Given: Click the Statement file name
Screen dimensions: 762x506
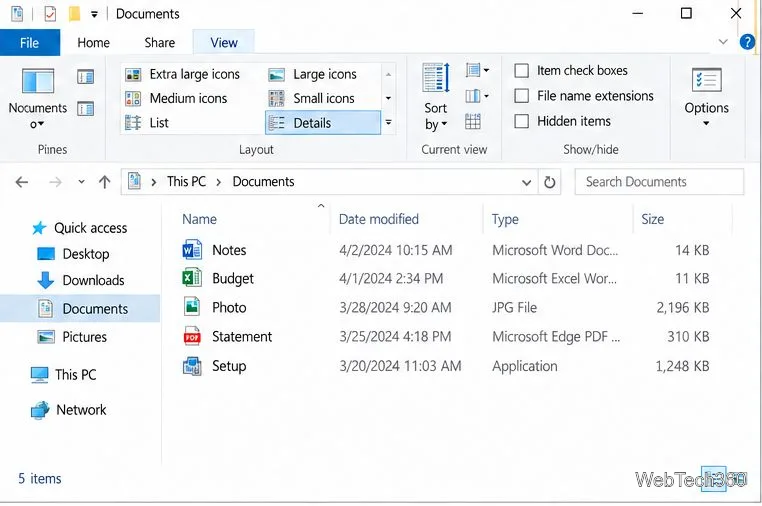Looking at the screenshot, I should point(242,336).
